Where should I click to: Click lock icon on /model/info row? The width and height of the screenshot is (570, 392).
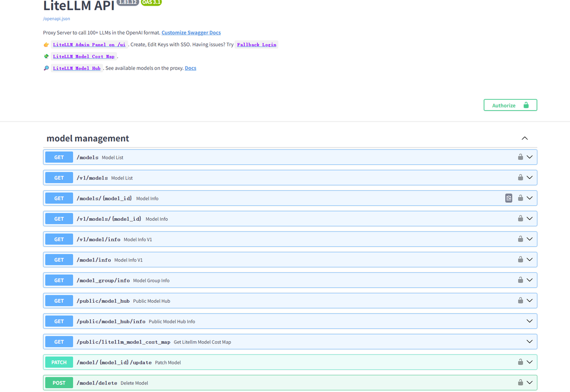click(521, 260)
